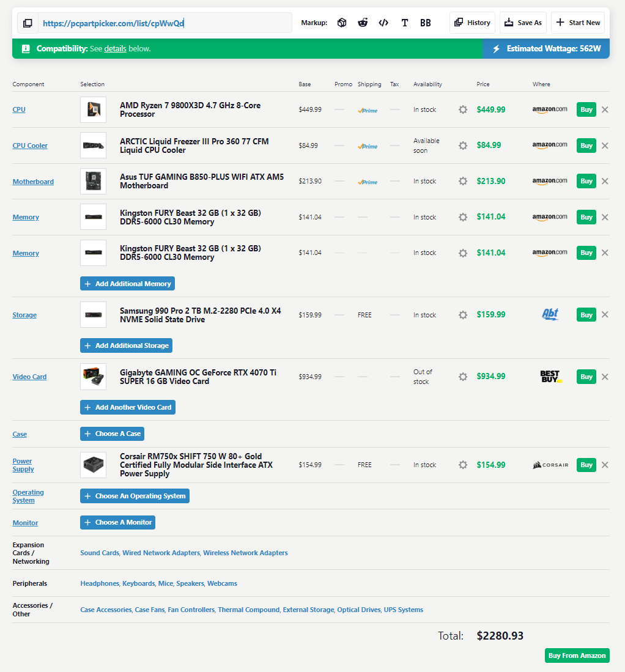Viewport: 625px width, 672px height.
Task: Open Asus TUF GAMING B850-PLUS product name
Action: click(202, 181)
